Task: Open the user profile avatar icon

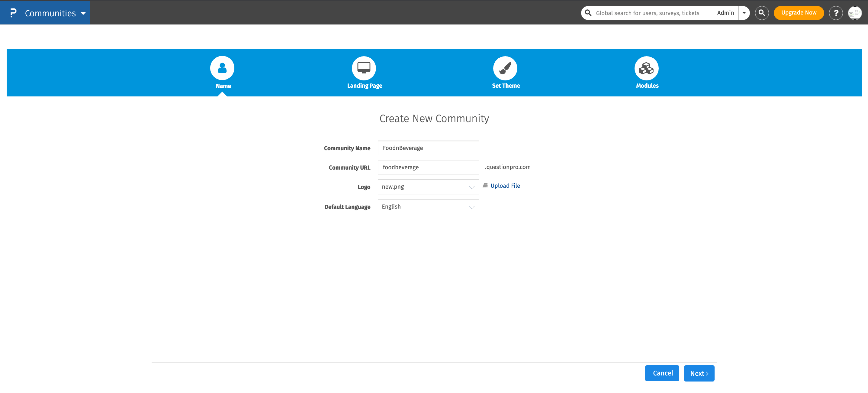Action: (x=855, y=12)
